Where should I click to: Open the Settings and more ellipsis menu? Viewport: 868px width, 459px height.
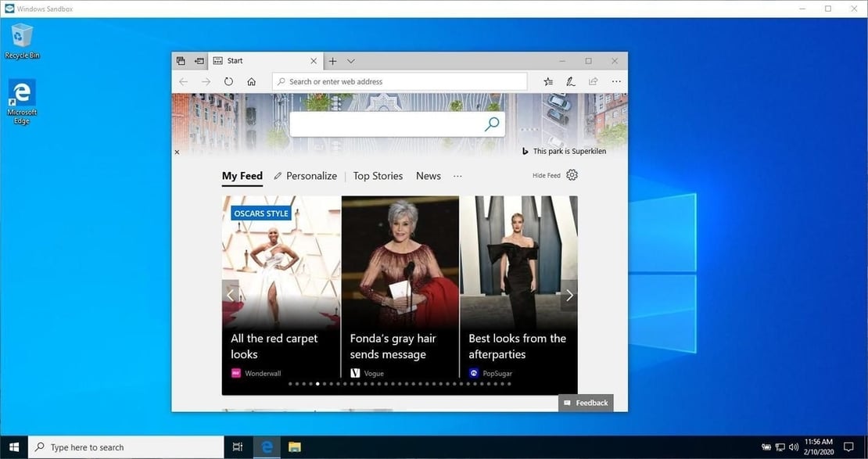(x=616, y=81)
